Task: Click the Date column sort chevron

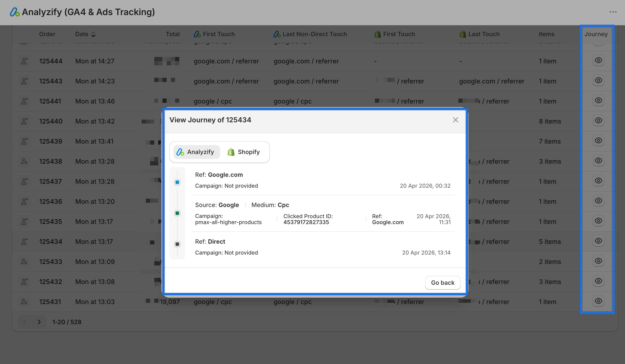Action: point(93,34)
